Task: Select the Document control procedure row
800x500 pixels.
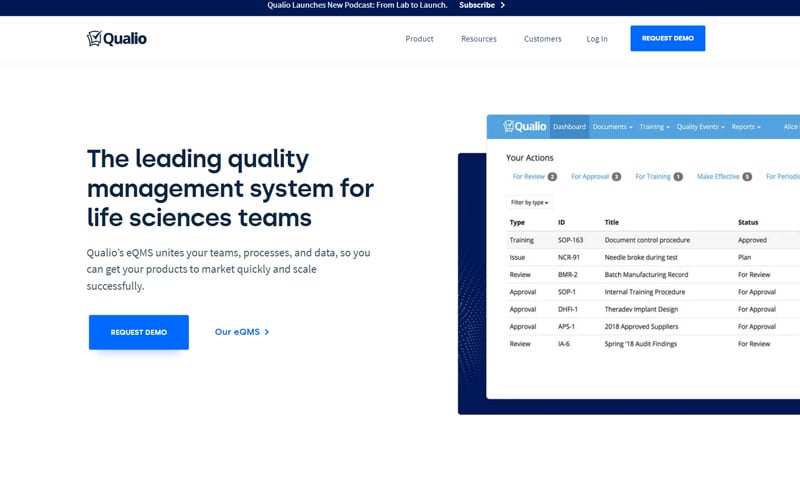Action: click(653, 240)
